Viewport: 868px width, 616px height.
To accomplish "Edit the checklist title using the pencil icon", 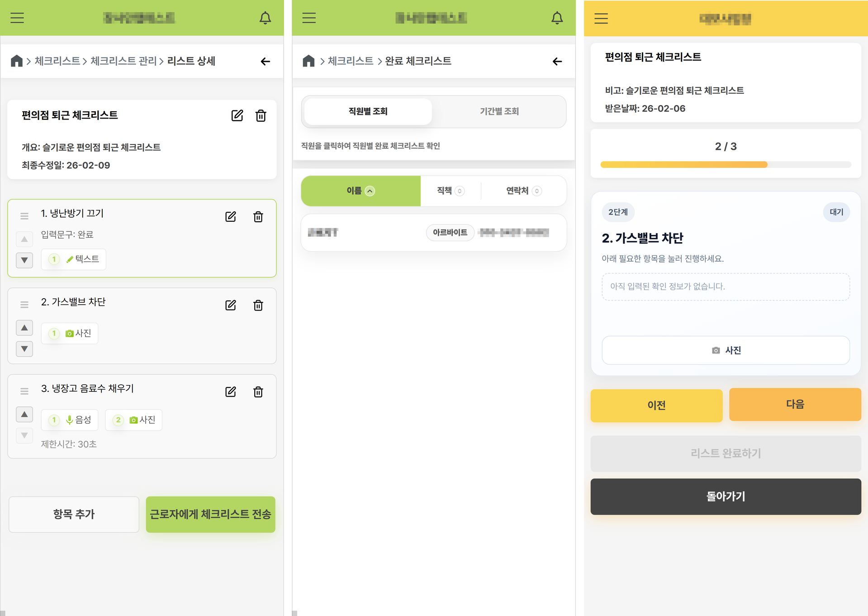I will [237, 115].
